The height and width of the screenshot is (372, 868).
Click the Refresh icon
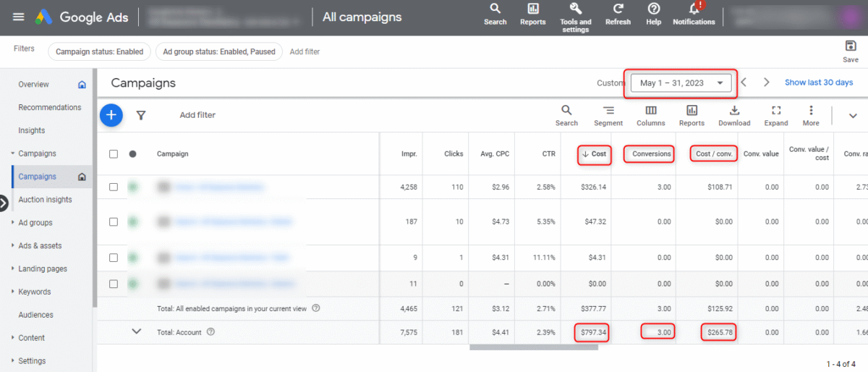point(618,9)
